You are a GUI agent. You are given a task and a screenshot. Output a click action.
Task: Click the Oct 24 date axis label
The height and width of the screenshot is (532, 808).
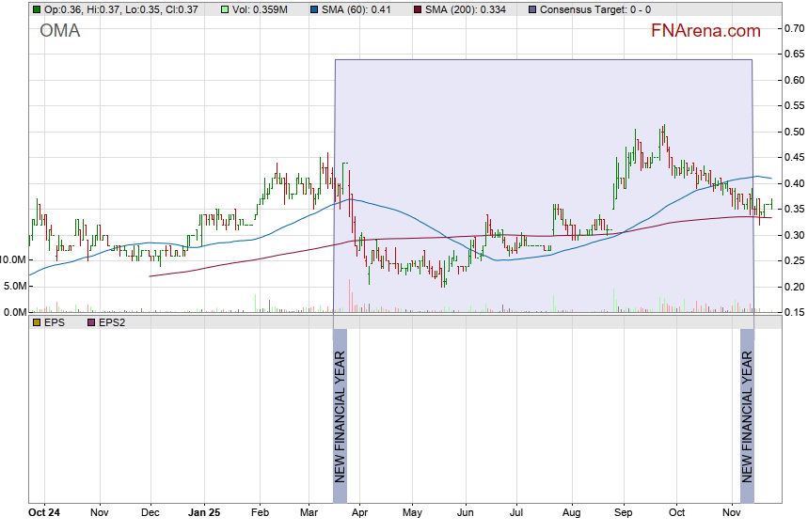[44, 513]
